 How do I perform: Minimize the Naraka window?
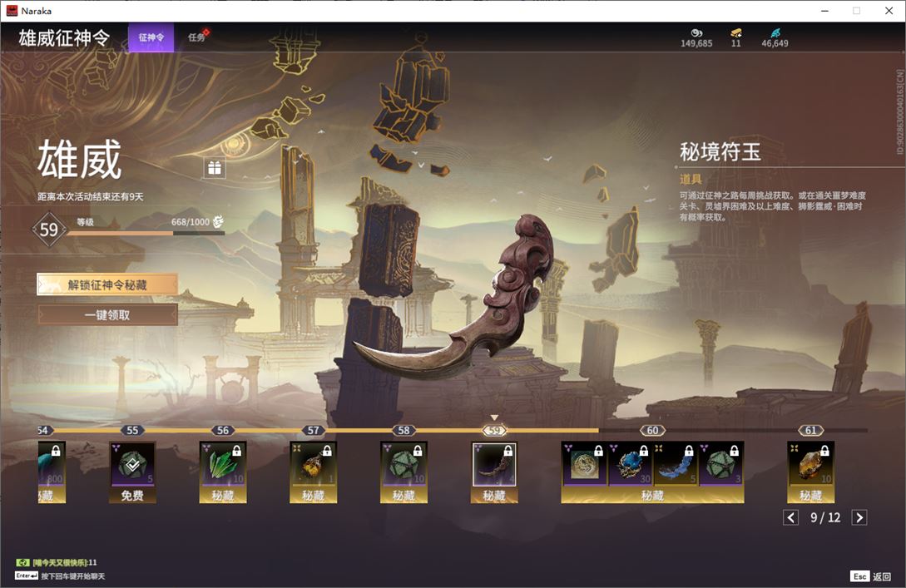click(824, 11)
